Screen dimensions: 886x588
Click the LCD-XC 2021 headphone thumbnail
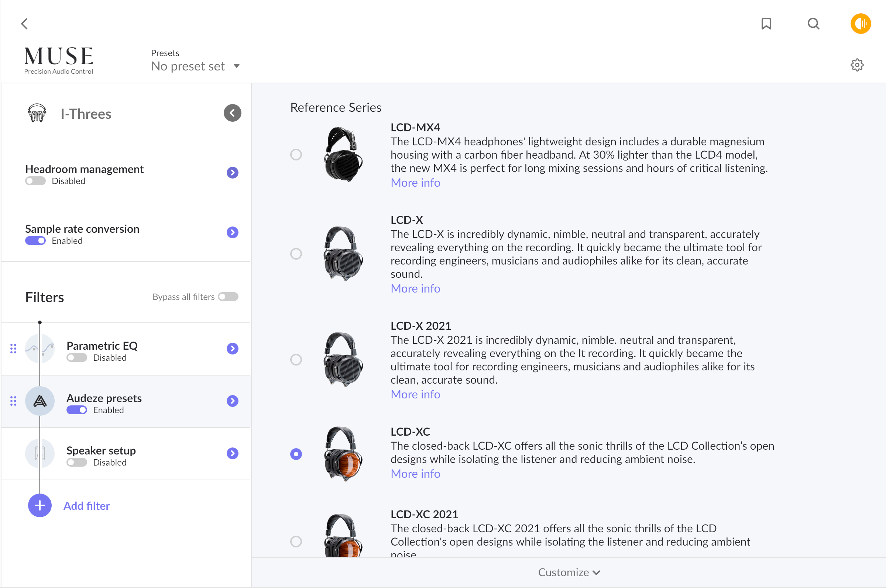tap(343, 535)
